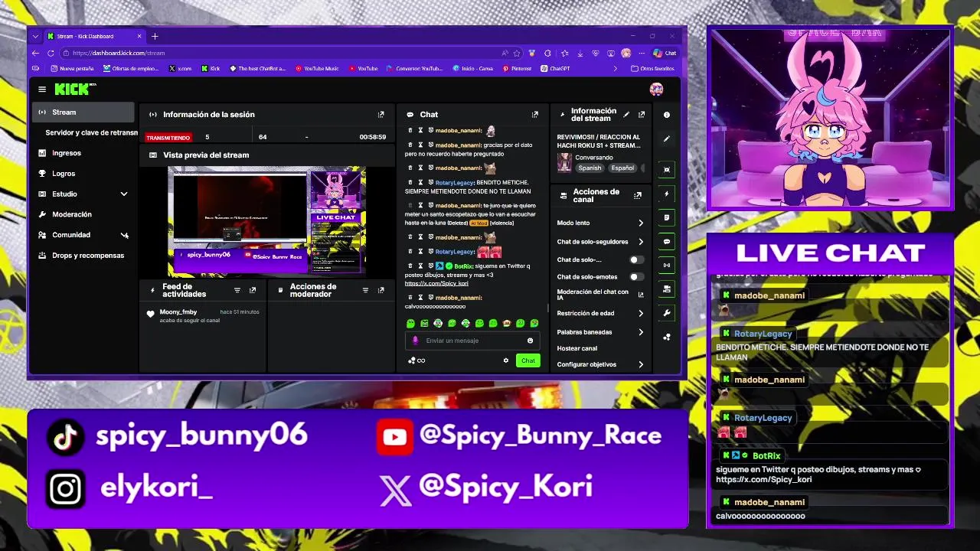Pop out the Acciones de canal panel
Image resolution: width=980 pixels, height=551 pixels.
[637, 196]
